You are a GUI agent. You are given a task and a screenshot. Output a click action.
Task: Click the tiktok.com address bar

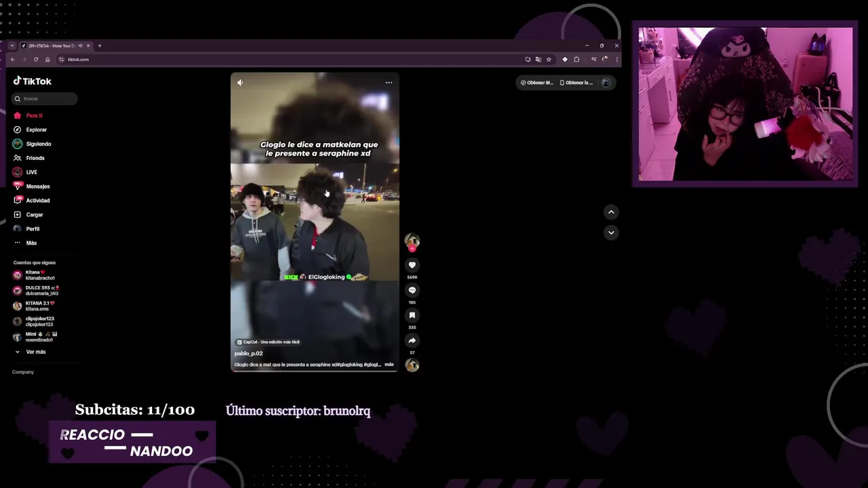292,60
